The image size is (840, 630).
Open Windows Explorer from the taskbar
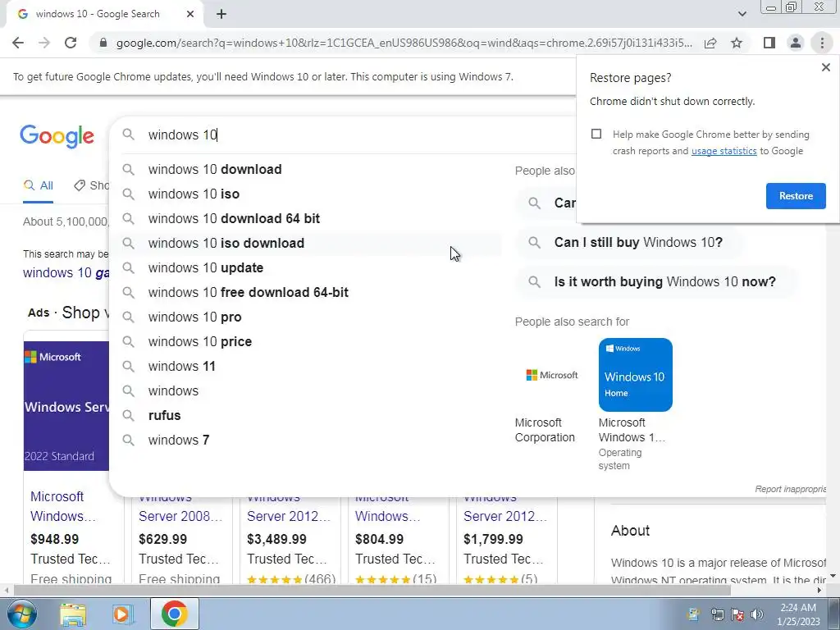point(73,614)
